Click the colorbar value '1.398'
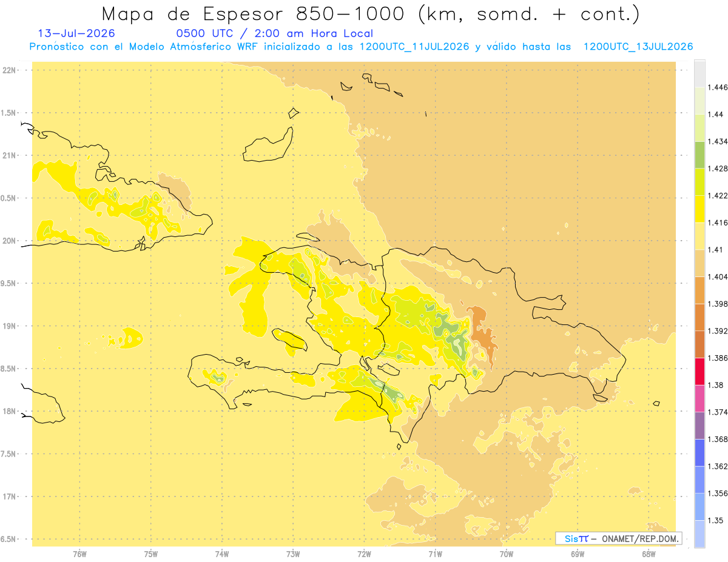 [x=718, y=304]
